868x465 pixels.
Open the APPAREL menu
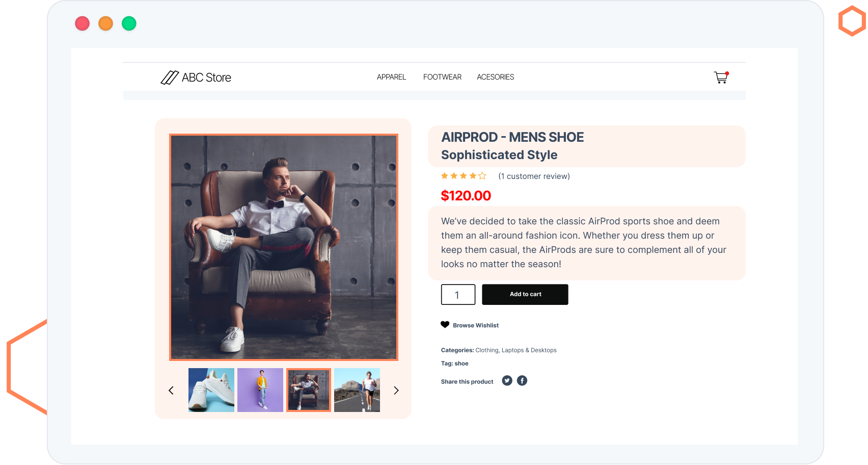[391, 77]
